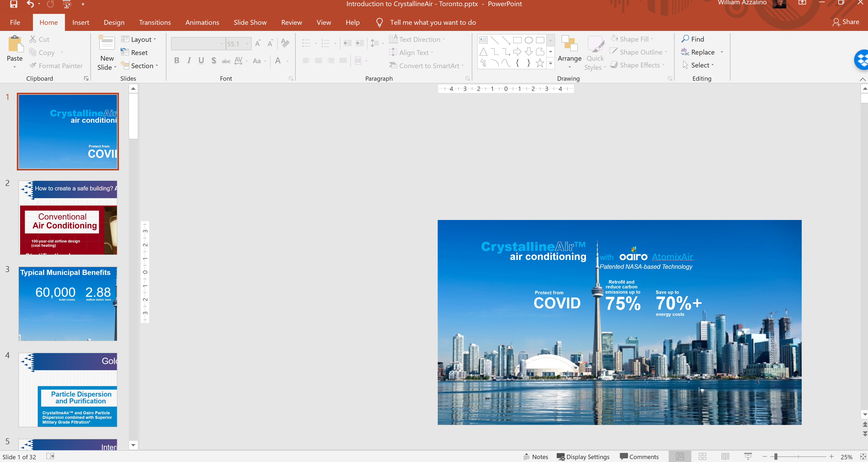Expand the Section dropdown
The width and height of the screenshot is (868, 462).
coord(139,65)
